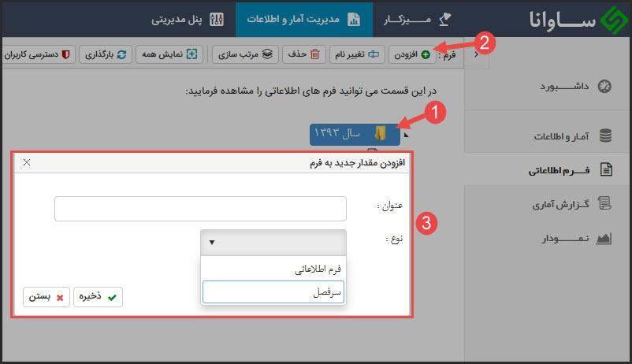Viewport: 632px width, 364px height.
Task: Click the area chart icon beside نمودار
Action: 604,239
